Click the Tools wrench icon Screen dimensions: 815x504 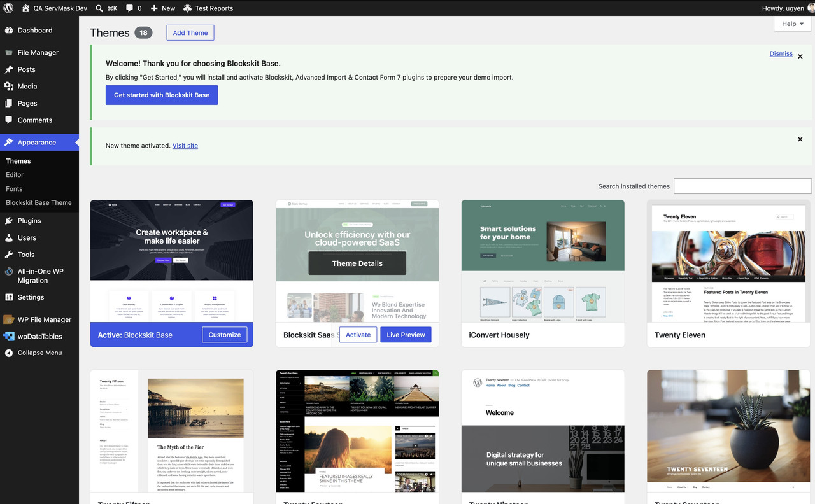coord(9,255)
